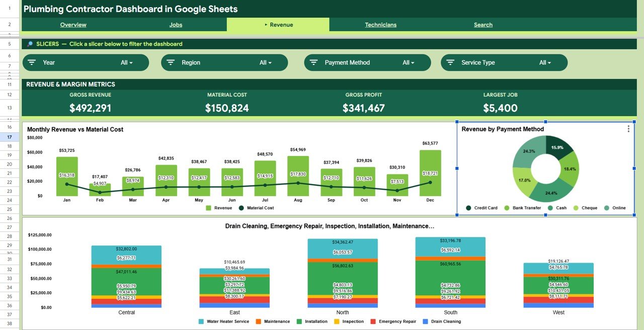Click the January revenue bar $53,725
The height and width of the screenshot is (330, 644).
[x=67, y=177]
